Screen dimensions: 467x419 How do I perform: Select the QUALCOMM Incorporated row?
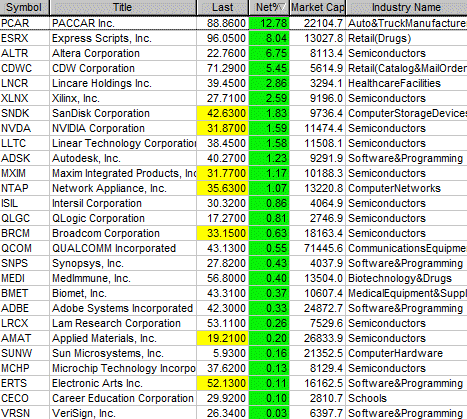[233, 248]
